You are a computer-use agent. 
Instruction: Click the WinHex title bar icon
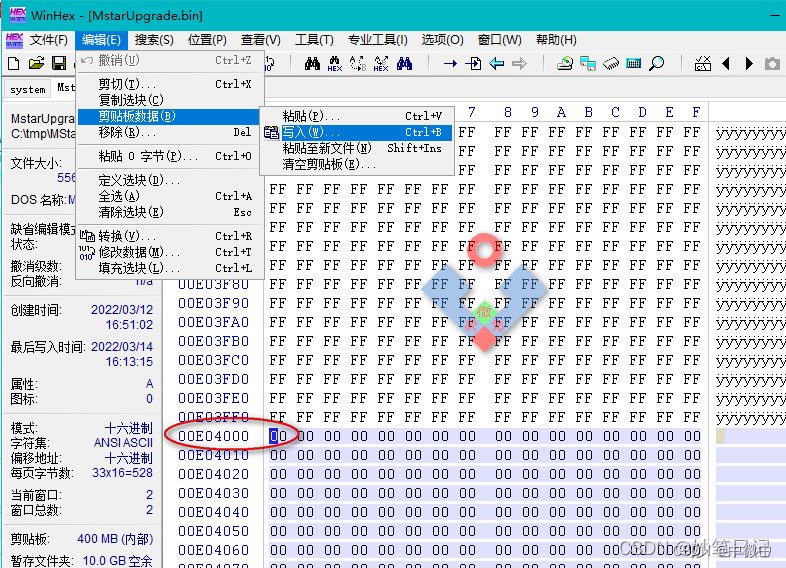(x=18, y=15)
